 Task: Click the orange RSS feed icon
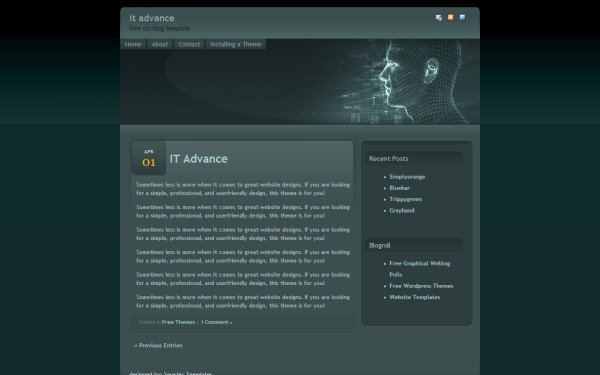tap(451, 17)
